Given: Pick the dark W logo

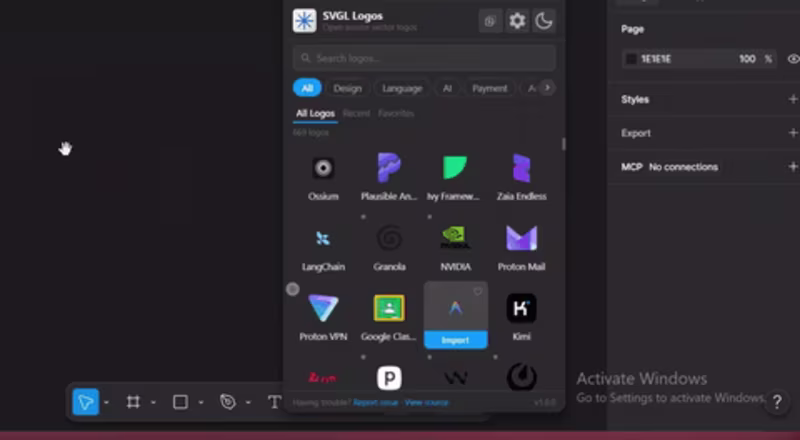Looking at the screenshot, I should click(455, 378).
